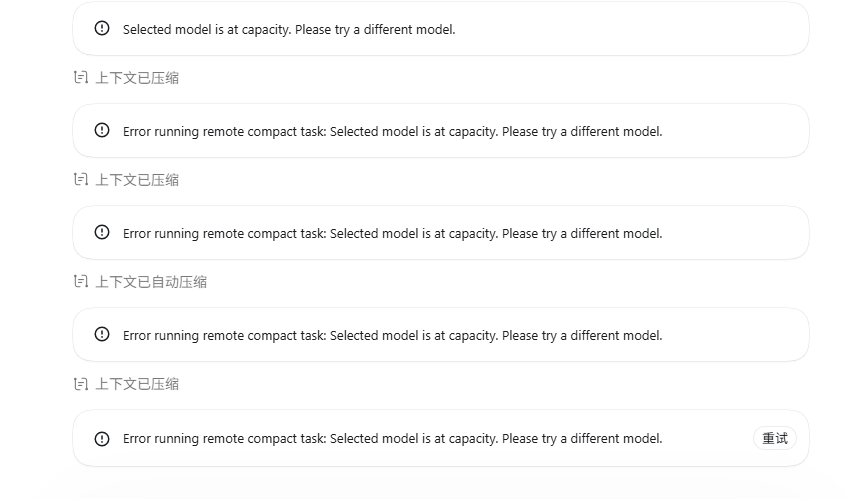846x499 pixels.
Task: Select the topmost 上下文已压缩 label text
Action: (137, 78)
